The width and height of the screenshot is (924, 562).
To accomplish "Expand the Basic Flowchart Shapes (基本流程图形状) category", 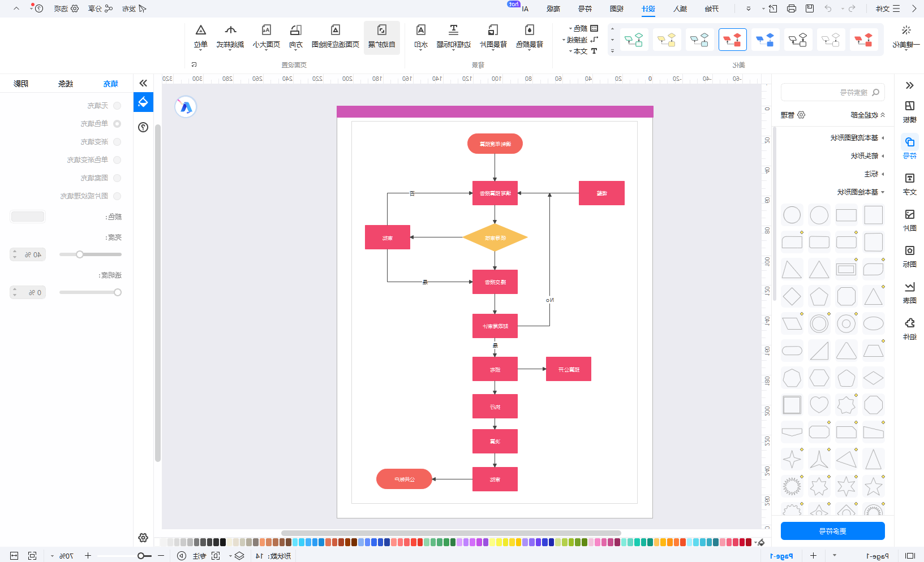I will 857,138.
